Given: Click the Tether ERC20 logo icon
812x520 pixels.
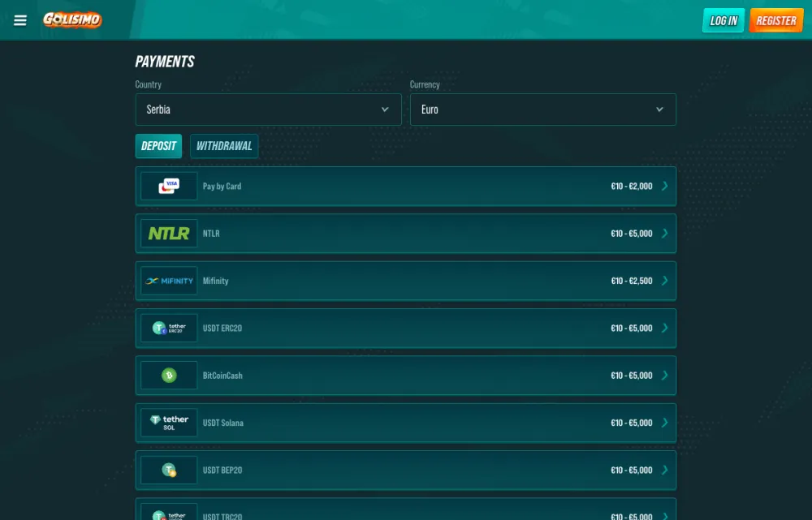Looking at the screenshot, I should [x=169, y=328].
